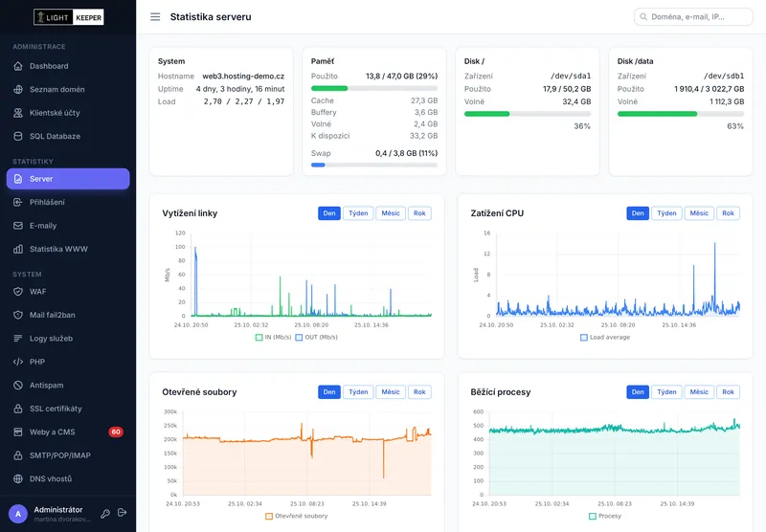The width and height of the screenshot is (766, 532).
Task: Open Seznam domén in the sidebar
Action: (68, 89)
